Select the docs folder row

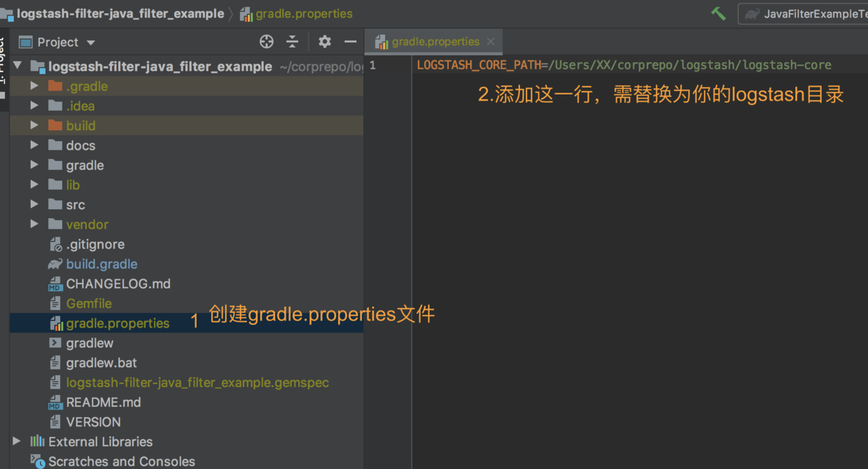coord(187,146)
